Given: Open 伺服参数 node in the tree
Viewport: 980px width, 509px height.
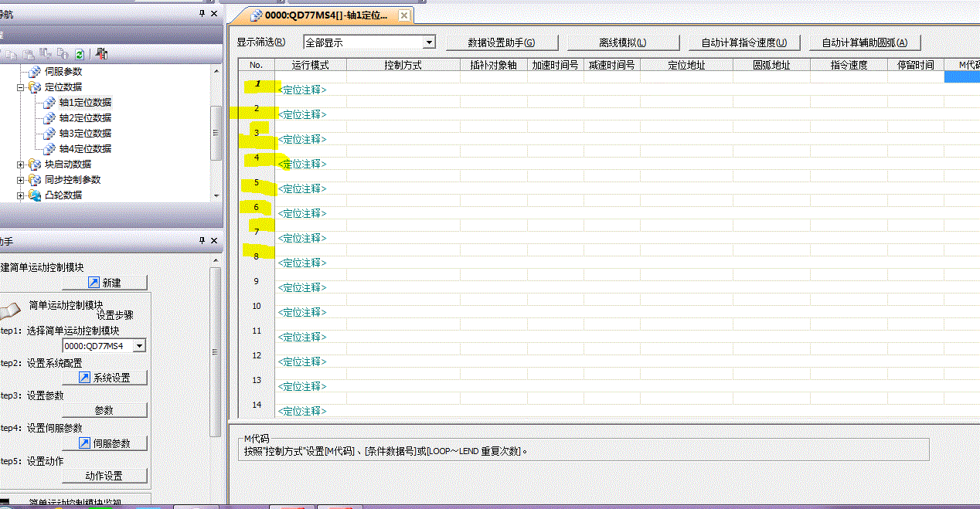Looking at the screenshot, I should (63, 71).
